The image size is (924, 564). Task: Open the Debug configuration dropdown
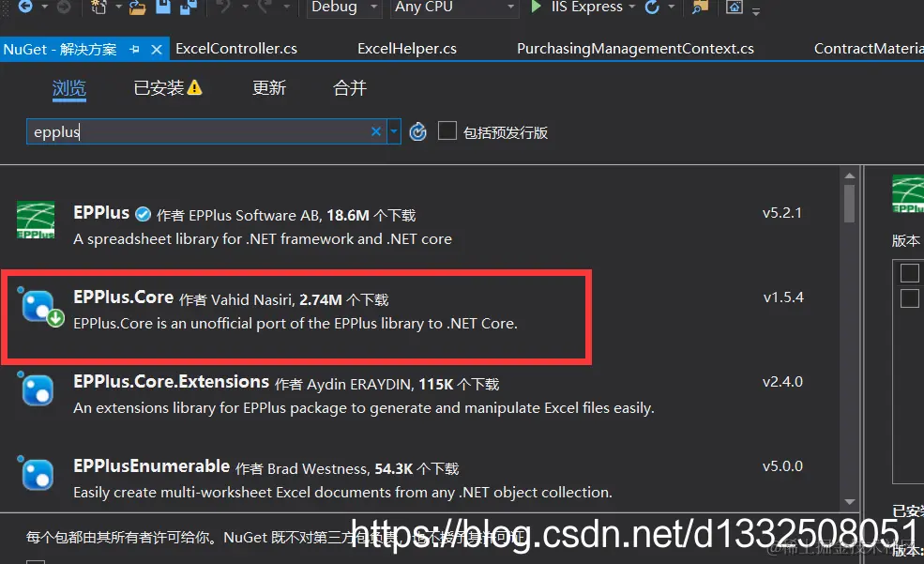[x=343, y=8]
